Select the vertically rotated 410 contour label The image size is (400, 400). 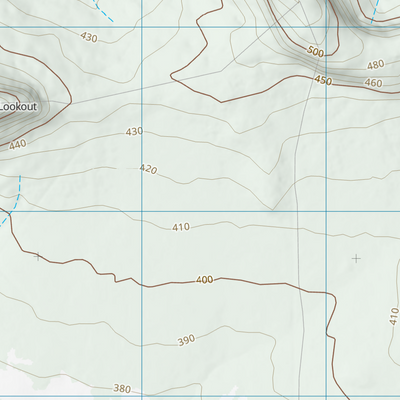coord(394,316)
